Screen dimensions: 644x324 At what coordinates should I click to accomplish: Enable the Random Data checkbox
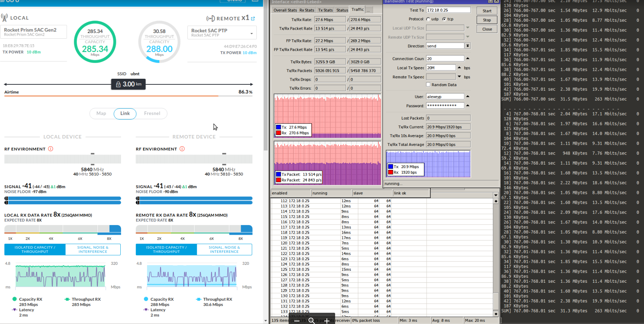[x=428, y=85]
